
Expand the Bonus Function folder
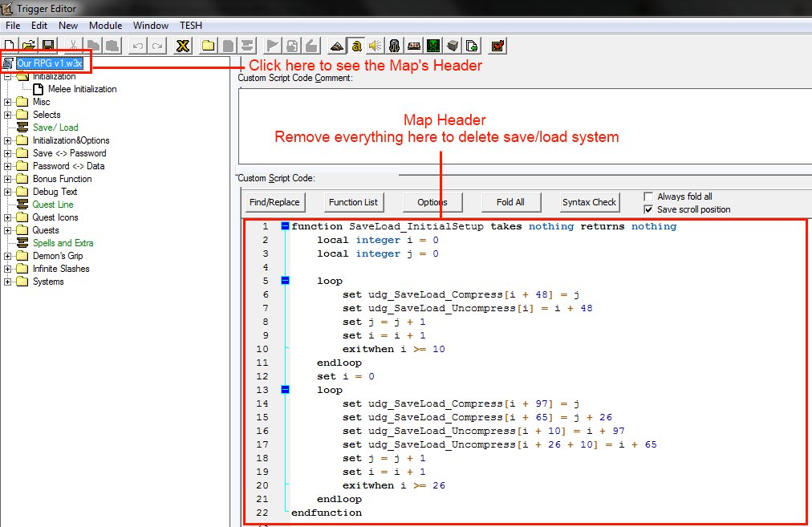click(8, 179)
